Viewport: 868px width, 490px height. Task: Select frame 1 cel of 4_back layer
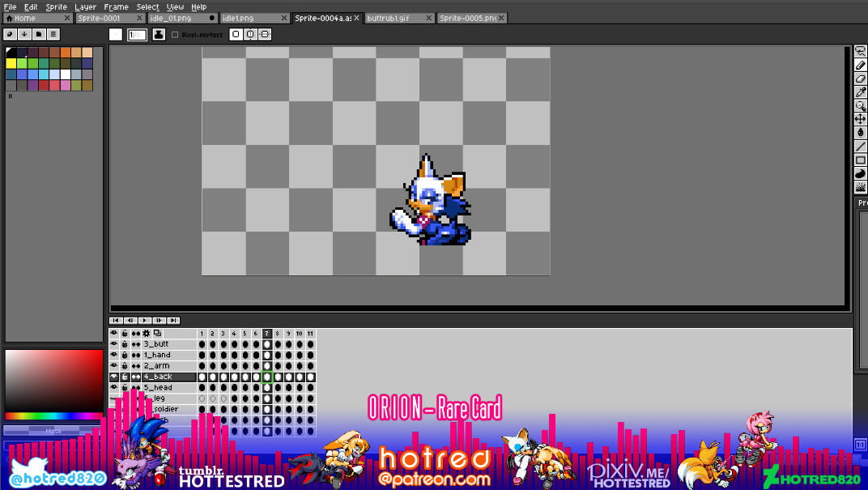(202, 377)
